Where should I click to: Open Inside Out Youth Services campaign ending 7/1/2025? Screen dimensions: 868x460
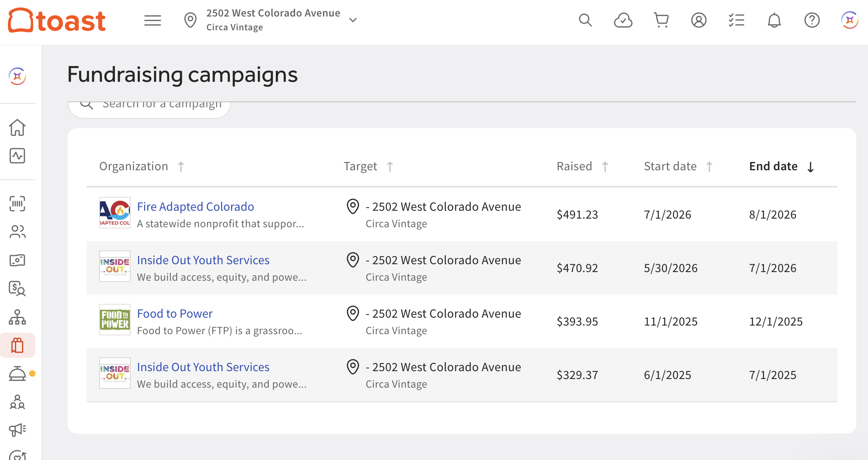(203, 367)
